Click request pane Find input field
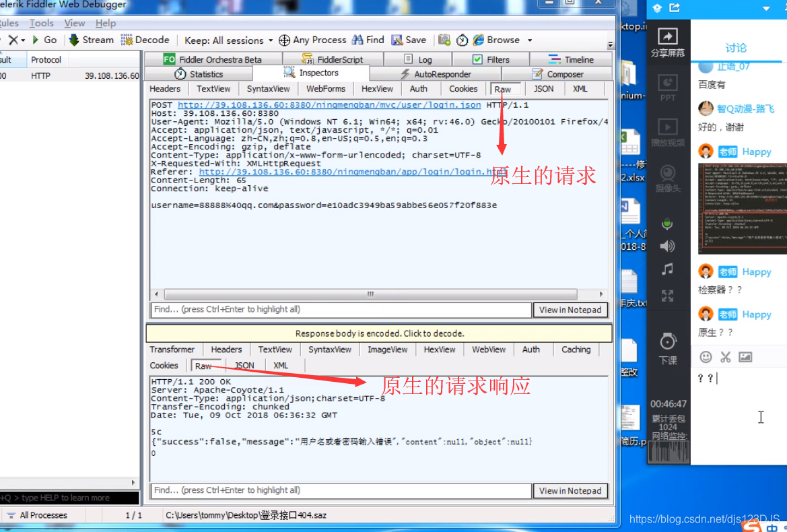The width and height of the screenshot is (787, 532). (x=341, y=310)
